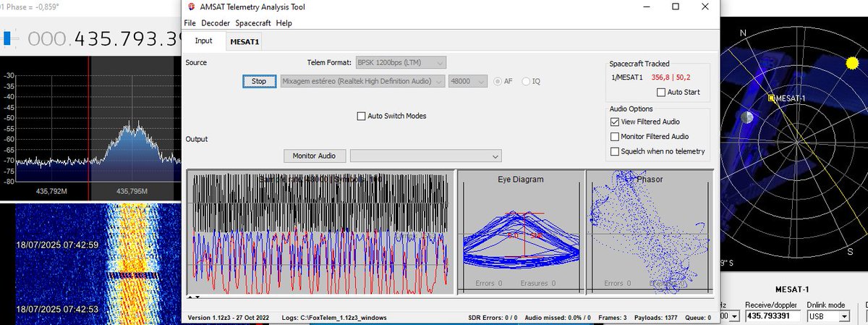Enable the Auto Switch Modes checkbox
Screen dimensions: 868x325
(362, 116)
